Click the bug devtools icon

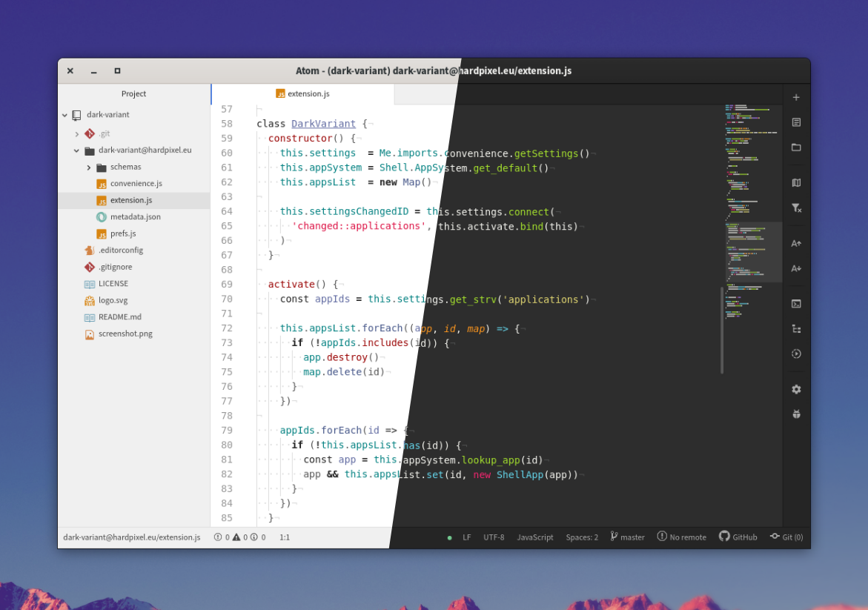[x=796, y=414]
